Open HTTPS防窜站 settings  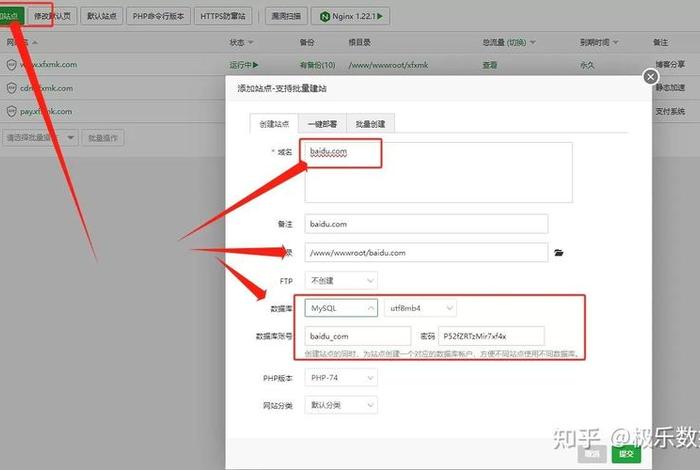coord(222,16)
